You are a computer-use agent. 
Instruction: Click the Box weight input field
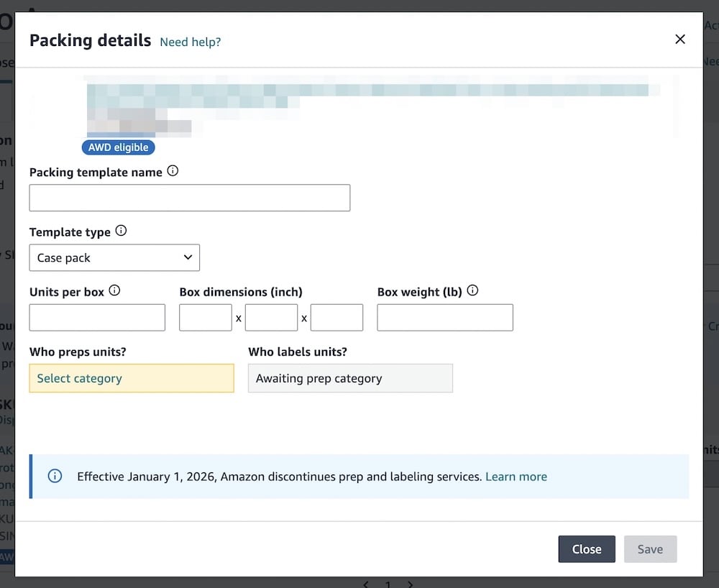pyautogui.click(x=444, y=317)
